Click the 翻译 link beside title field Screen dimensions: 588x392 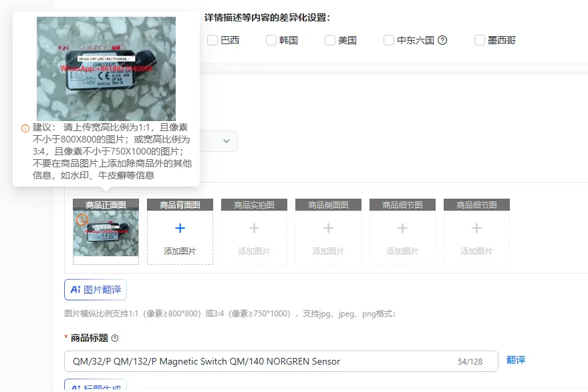pyautogui.click(x=516, y=360)
